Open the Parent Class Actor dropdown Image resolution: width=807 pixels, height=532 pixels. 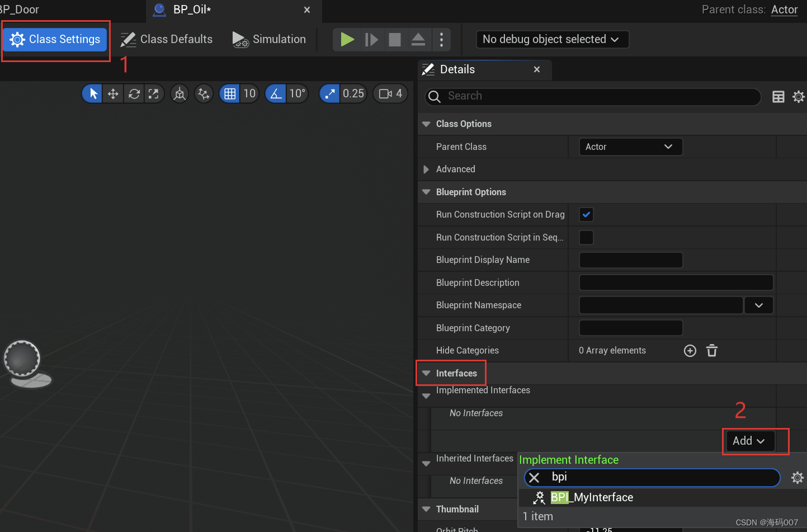(x=630, y=147)
